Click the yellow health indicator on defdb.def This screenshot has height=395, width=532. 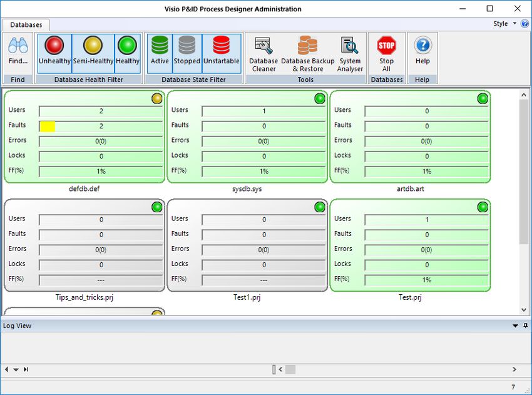coord(156,99)
